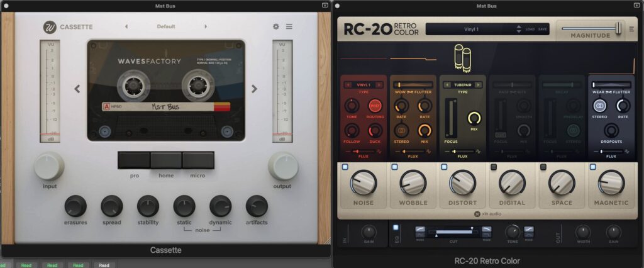
Task: Click the Wear/Flutter balance slider
Action: [x=611, y=85]
